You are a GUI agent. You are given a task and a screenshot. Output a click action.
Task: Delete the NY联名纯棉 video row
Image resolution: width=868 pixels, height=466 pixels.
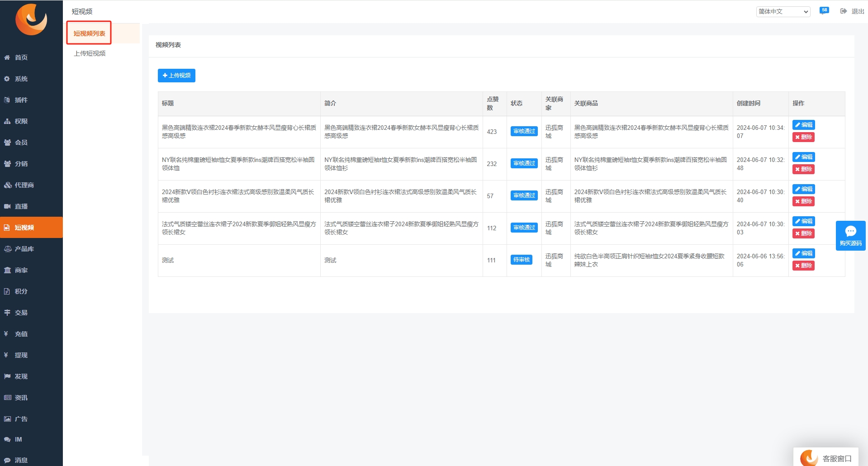(804, 169)
